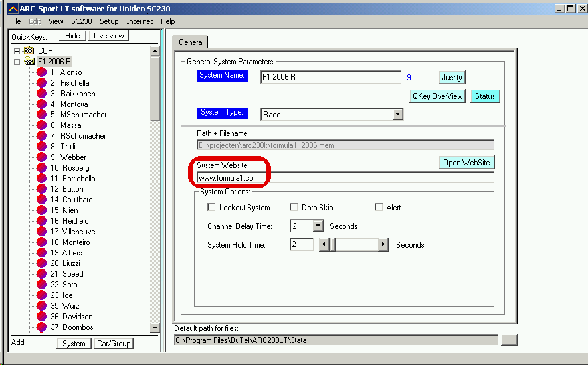Click the System Name input field

[x=331, y=77]
